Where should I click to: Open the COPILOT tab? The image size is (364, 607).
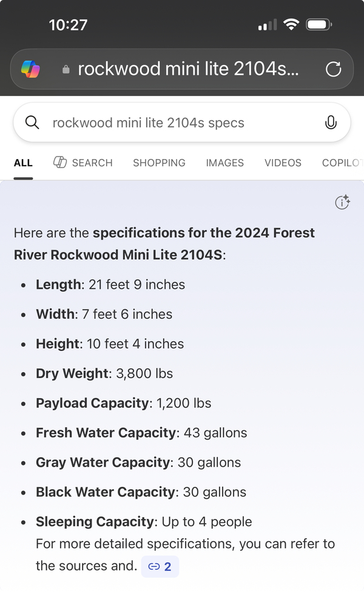(x=343, y=163)
